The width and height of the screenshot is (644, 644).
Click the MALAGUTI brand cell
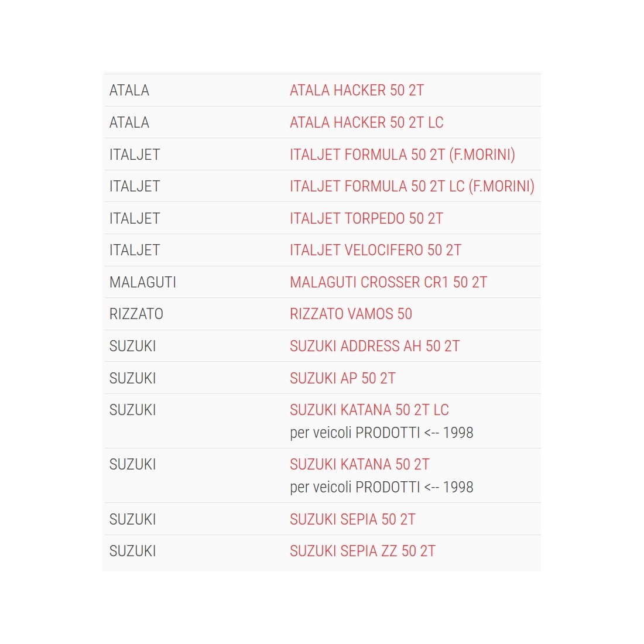(x=143, y=282)
